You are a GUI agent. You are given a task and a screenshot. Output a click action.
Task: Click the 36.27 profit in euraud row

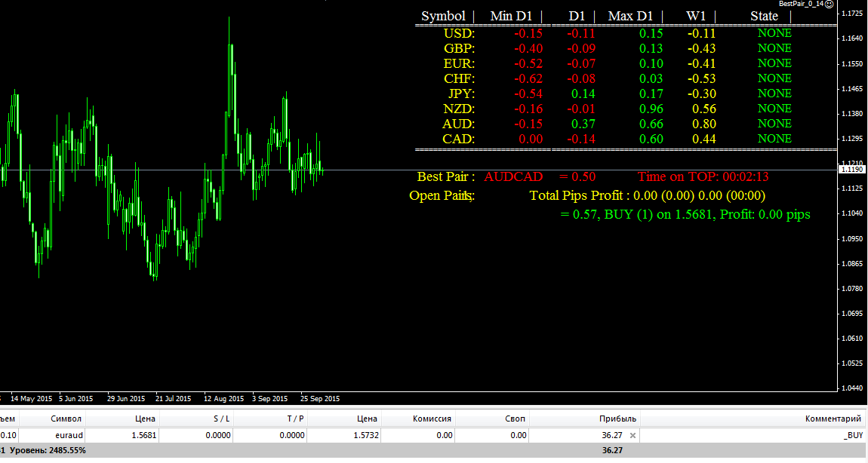pyautogui.click(x=612, y=435)
